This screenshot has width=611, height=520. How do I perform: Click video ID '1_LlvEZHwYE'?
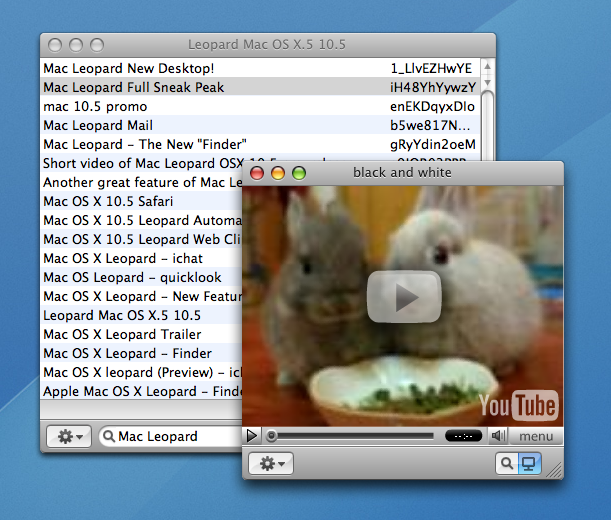431,68
